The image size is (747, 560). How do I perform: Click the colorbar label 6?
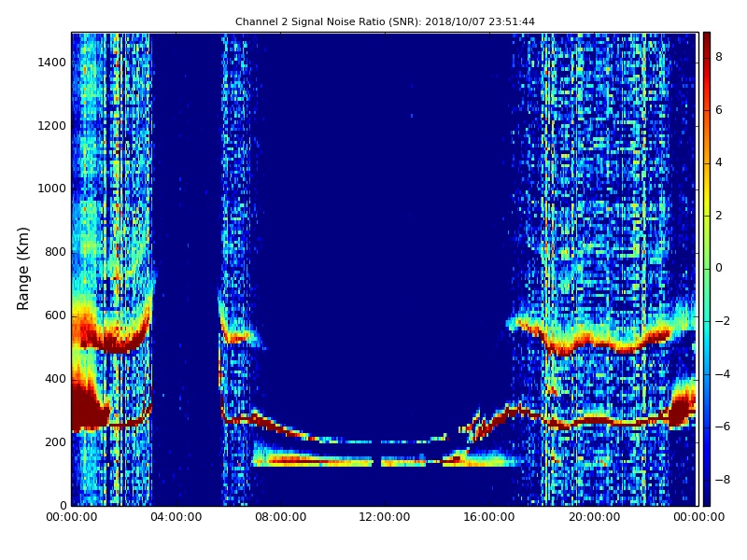[x=719, y=110]
